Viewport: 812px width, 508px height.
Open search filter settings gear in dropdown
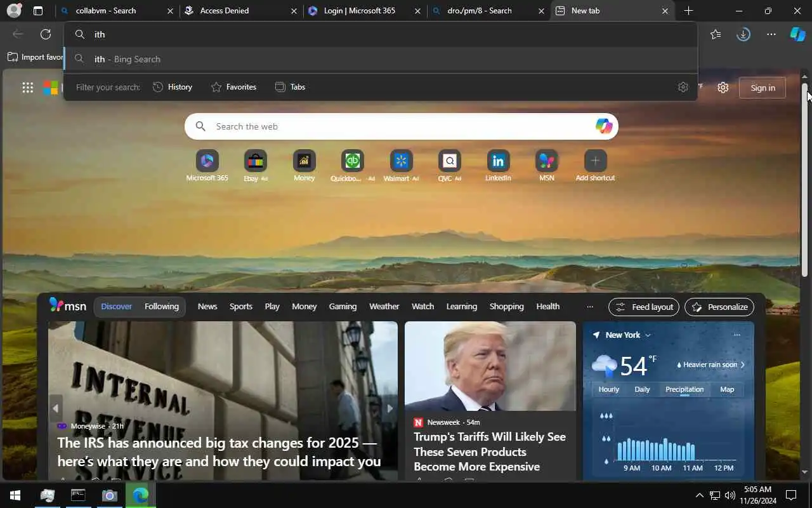683,87
